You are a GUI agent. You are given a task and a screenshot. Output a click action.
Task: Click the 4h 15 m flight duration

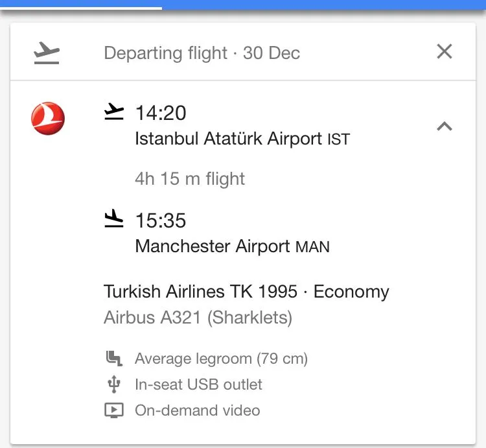pos(190,179)
